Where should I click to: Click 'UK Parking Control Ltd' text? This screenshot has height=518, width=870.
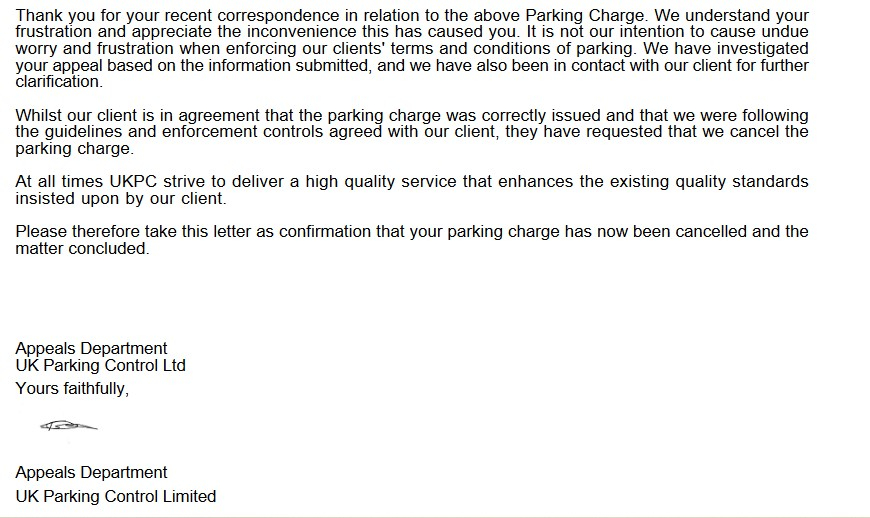point(100,365)
